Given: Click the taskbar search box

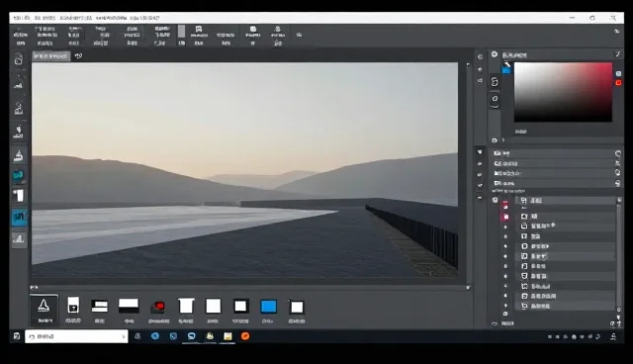Looking at the screenshot, I should (76, 336).
